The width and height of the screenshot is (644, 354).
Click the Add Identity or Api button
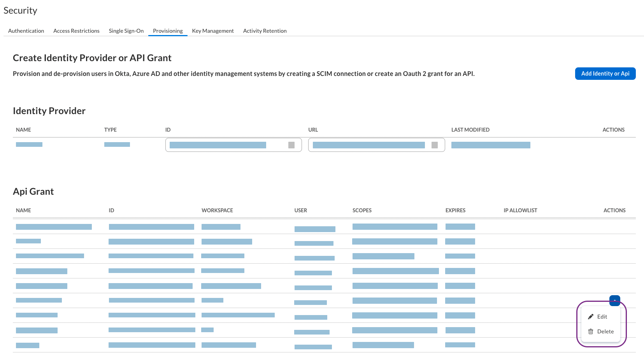pos(605,73)
